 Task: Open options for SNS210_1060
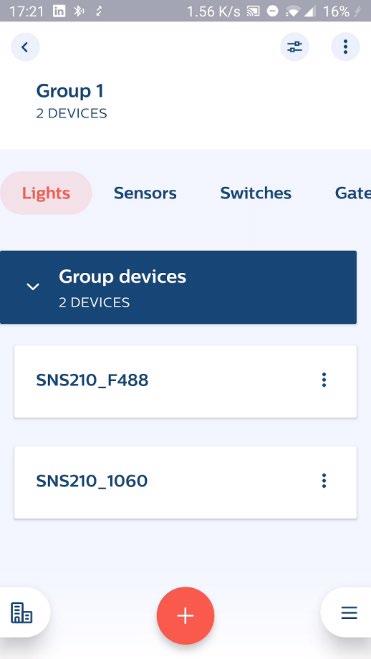coord(324,481)
